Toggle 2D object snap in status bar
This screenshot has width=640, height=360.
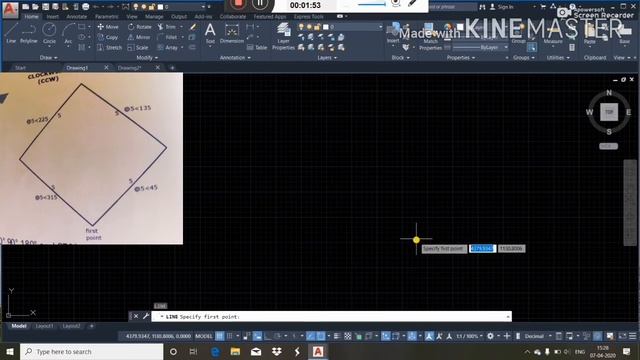(321, 336)
